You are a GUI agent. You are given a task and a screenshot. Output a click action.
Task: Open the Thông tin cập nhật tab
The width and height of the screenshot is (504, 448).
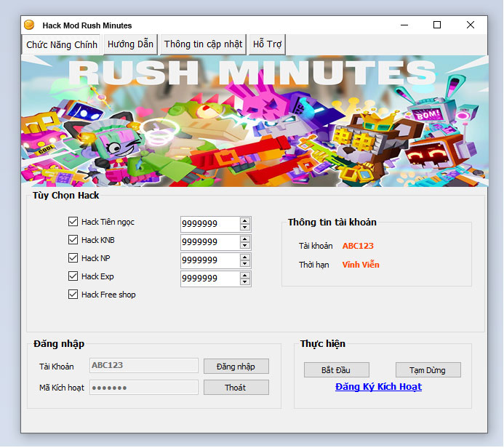coord(203,44)
